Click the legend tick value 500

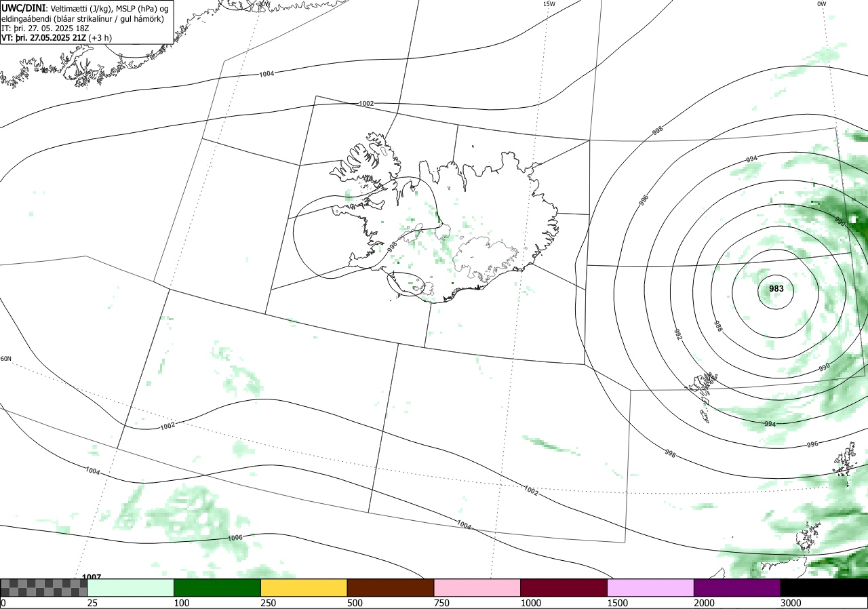coord(355,603)
